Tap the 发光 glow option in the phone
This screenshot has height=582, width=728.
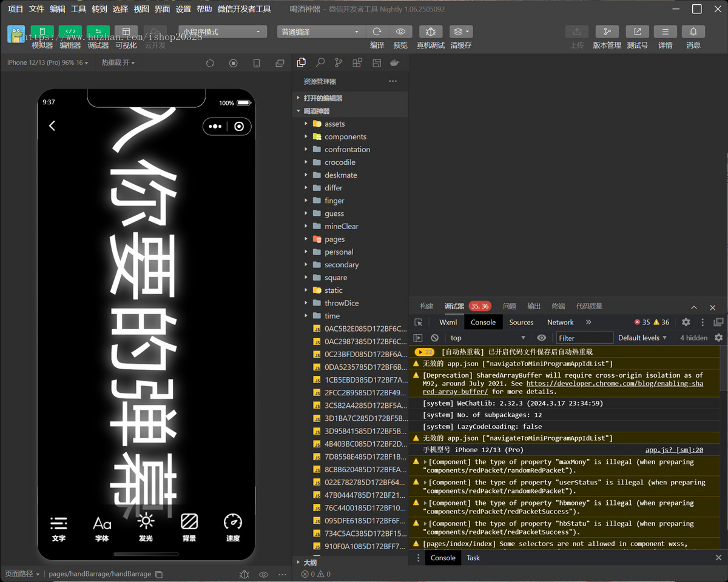[146, 527]
